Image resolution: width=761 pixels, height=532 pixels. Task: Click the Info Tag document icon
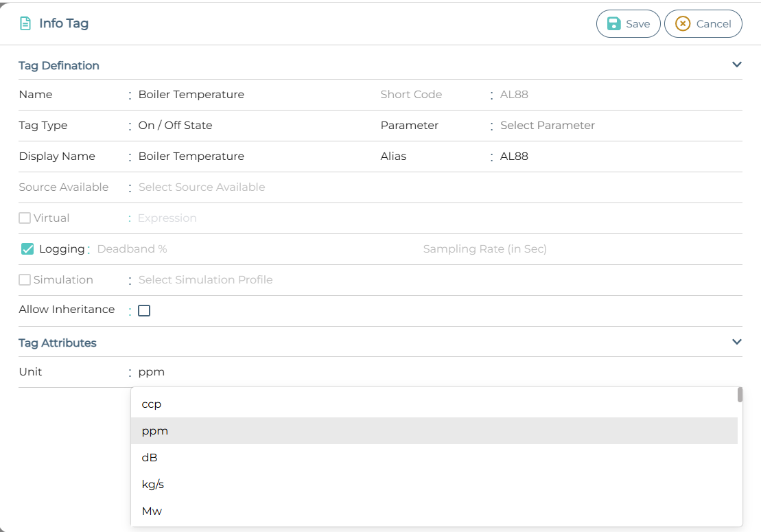click(25, 23)
